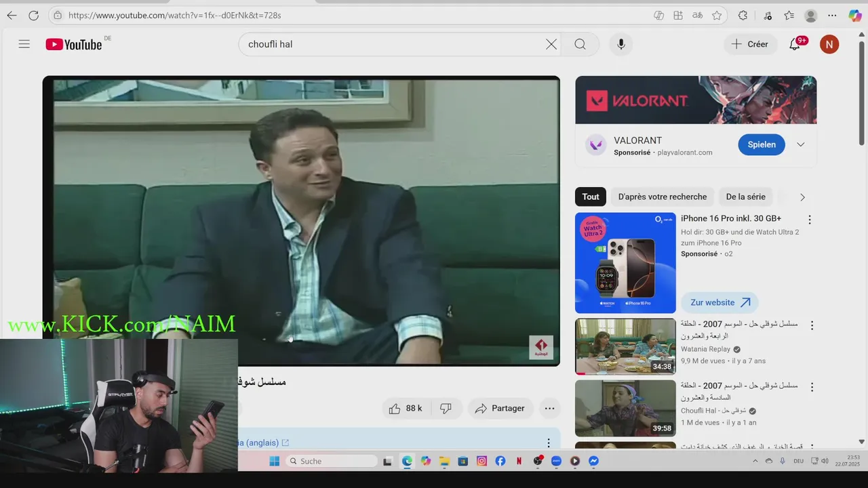Open Facebook from the taskbar
Viewport: 868px width, 488px height.
click(500, 461)
